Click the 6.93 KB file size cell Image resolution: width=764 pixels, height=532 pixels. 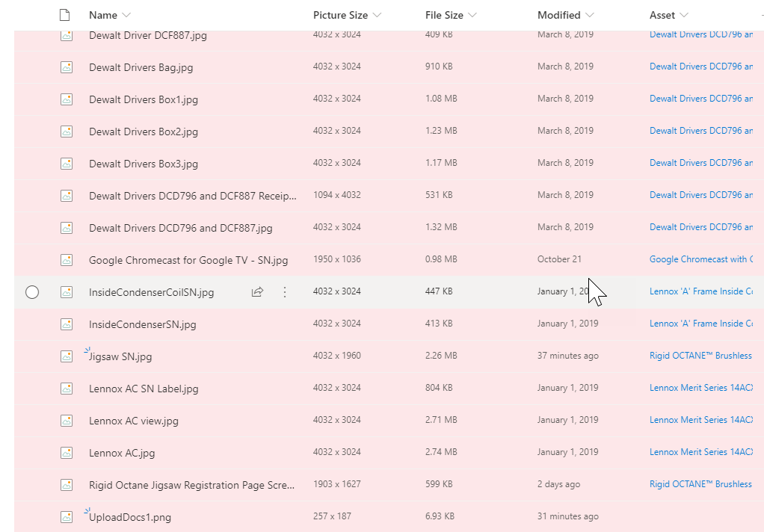[x=440, y=516]
